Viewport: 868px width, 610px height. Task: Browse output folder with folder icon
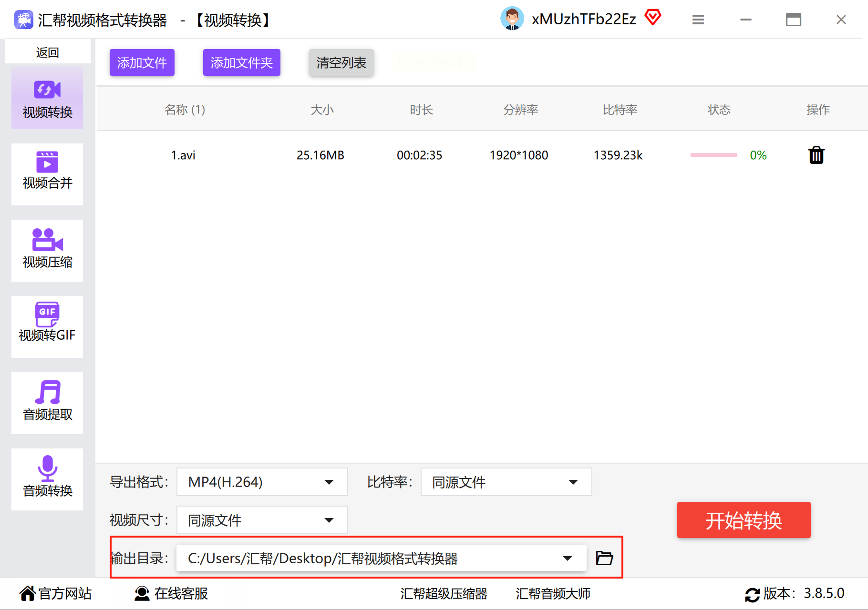(x=604, y=558)
